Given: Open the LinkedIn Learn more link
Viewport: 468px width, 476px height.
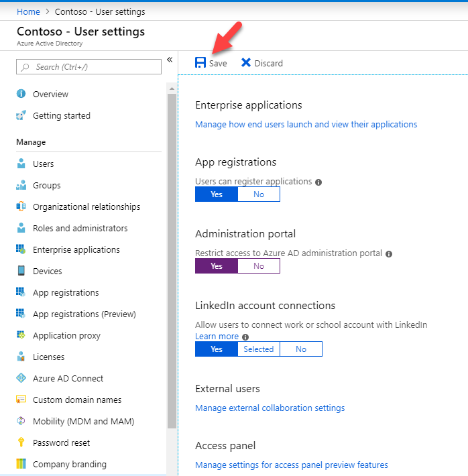Looking at the screenshot, I should click(217, 336).
